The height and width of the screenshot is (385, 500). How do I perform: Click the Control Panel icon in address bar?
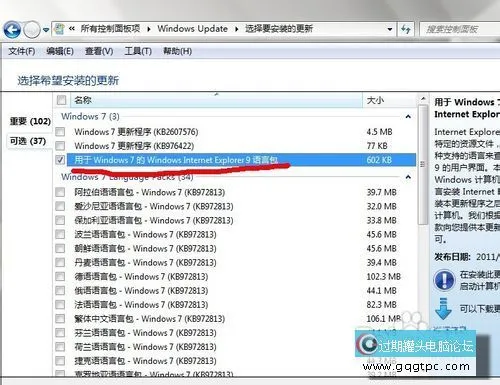59,29
